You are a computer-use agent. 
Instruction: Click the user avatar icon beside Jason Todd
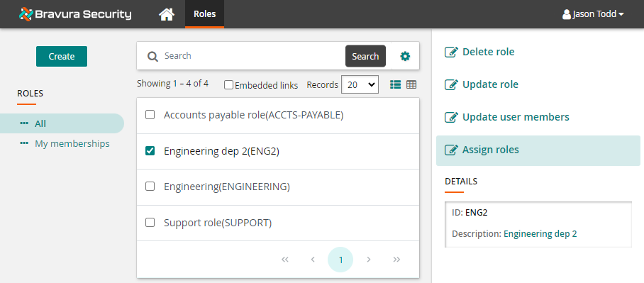click(567, 14)
